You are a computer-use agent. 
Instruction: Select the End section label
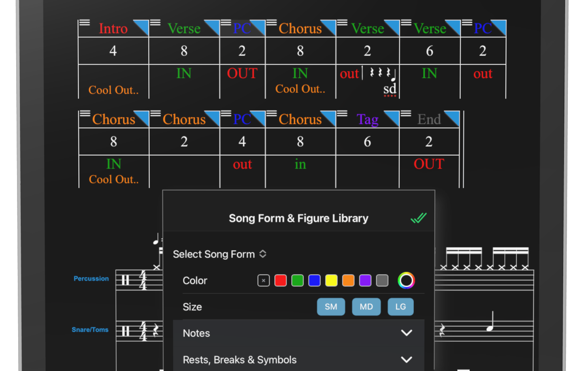(x=429, y=119)
